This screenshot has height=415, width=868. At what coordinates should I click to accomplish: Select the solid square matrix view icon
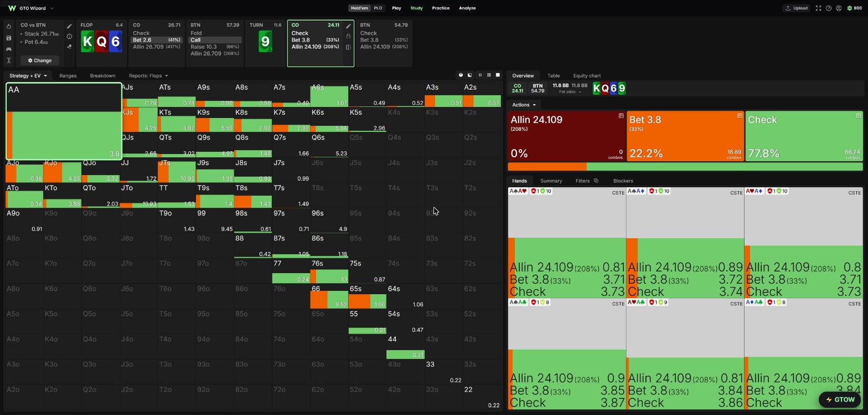pos(498,75)
